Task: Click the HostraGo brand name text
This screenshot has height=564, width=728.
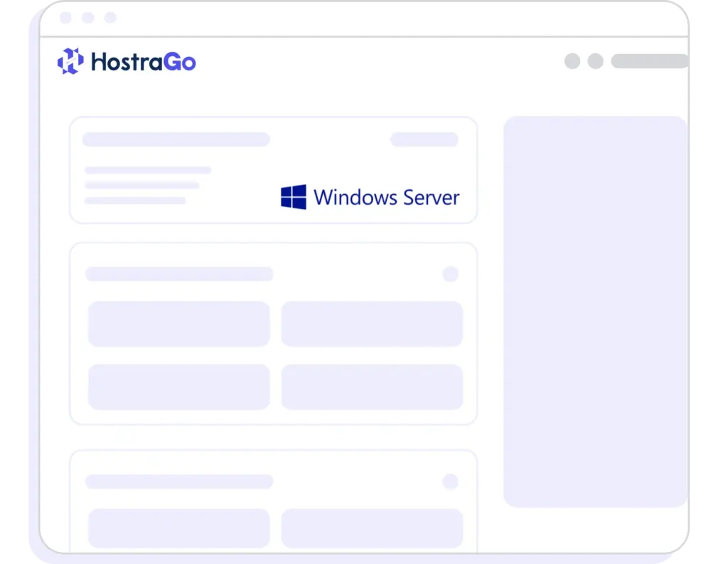Action: [x=144, y=62]
